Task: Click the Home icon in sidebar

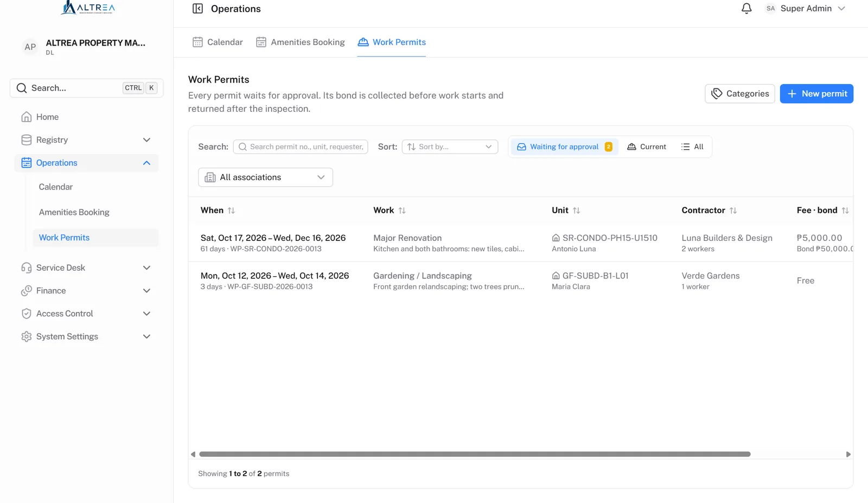Action: [26, 117]
